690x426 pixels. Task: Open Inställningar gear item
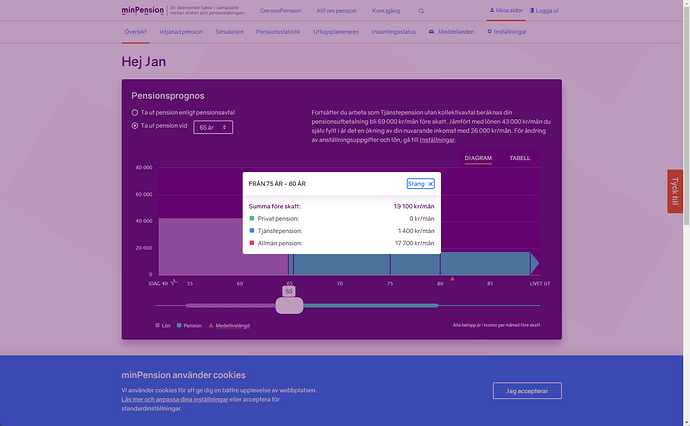point(506,32)
